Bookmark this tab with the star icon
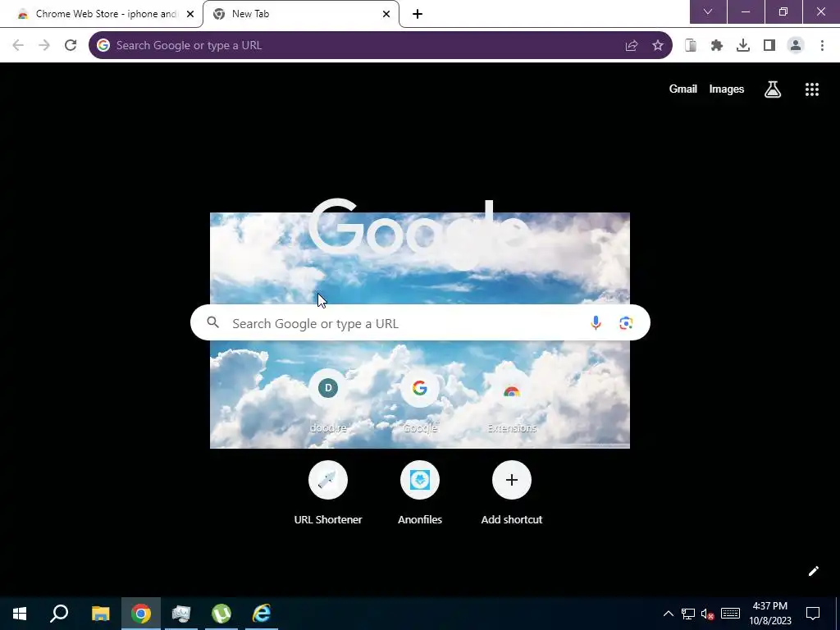Viewport: 840px width, 630px height. 658,46
